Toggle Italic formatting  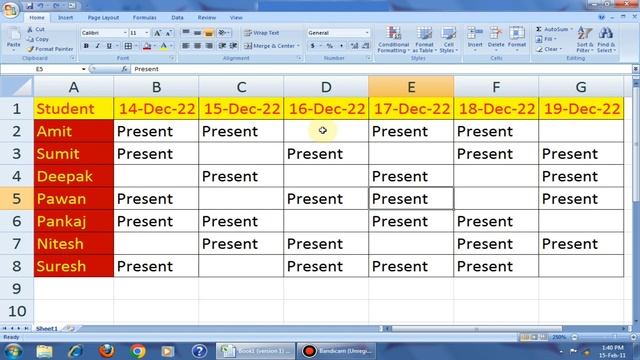tap(98, 46)
